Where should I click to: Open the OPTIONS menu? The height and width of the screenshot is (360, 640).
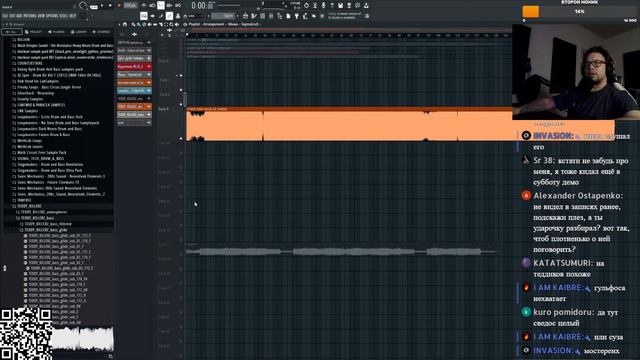(x=53, y=16)
